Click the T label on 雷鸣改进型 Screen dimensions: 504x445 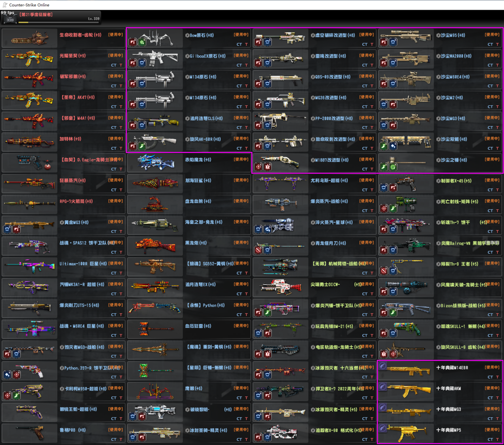(372, 65)
